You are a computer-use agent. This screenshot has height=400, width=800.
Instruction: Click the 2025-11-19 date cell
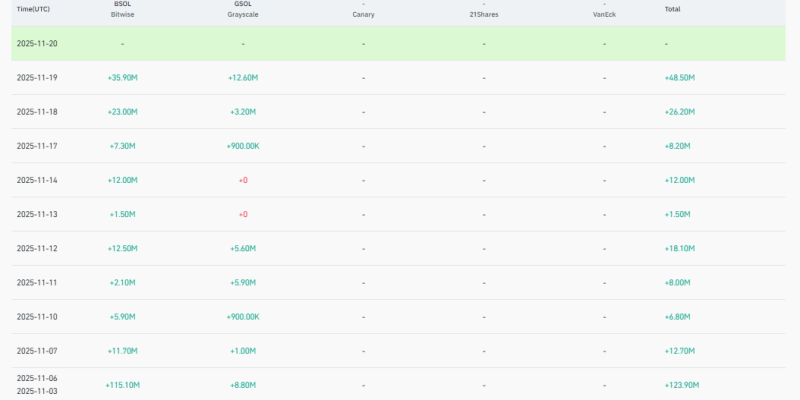(x=37, y=78)
